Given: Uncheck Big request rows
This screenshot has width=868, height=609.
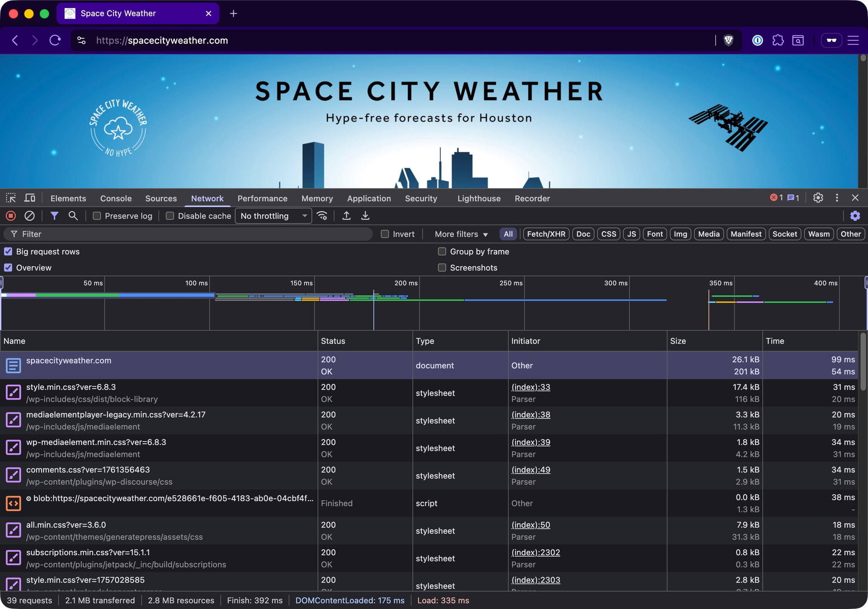Looking at the screenshot, I should click(x=8, y=252).
